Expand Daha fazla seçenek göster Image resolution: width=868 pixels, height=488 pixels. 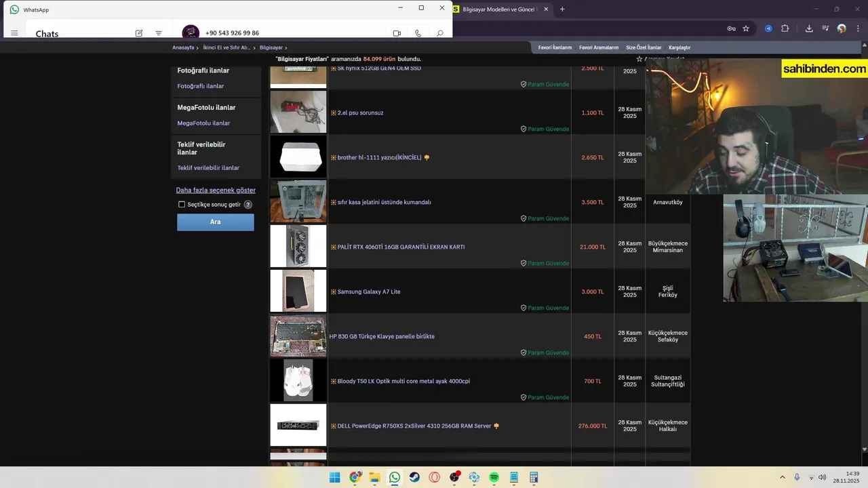pos(216,190)
